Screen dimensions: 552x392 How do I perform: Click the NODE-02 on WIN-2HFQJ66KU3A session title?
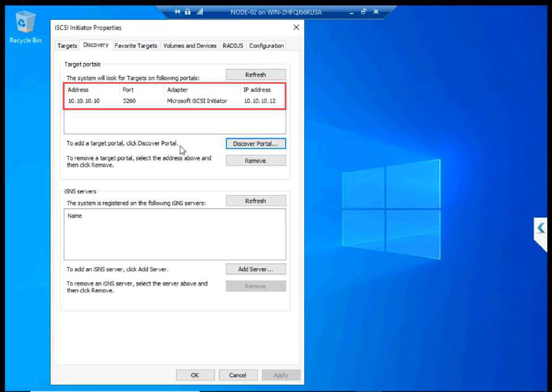coord(276,12)
